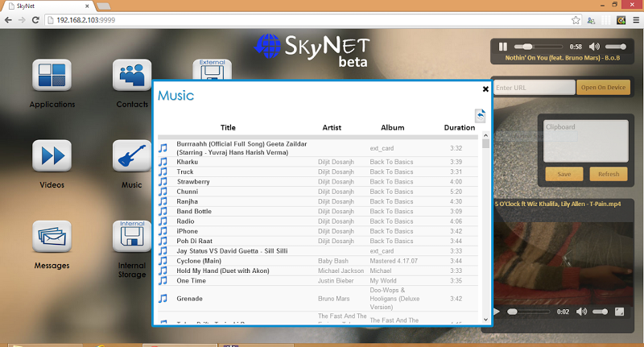Image resolution: width=644 pixels, height=347 pixels.
Task: Click the Enter URL field
Action: tap(534, 88)
